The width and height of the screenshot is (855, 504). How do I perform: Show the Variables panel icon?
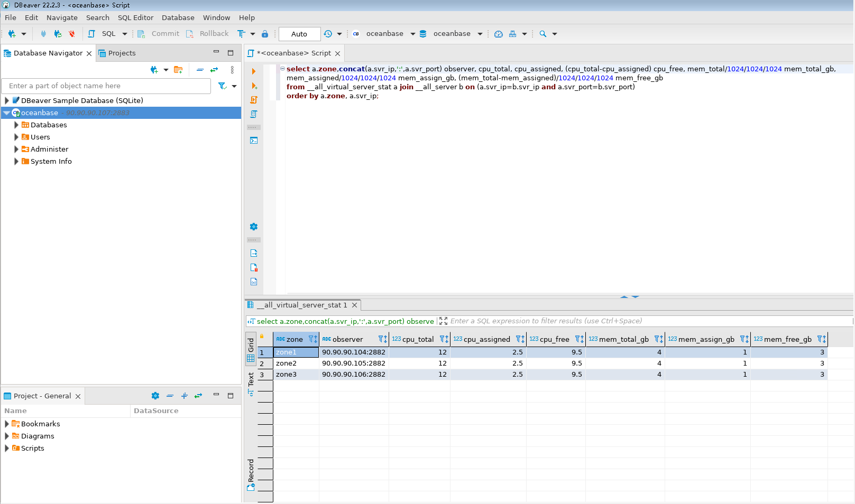(254, 282)
